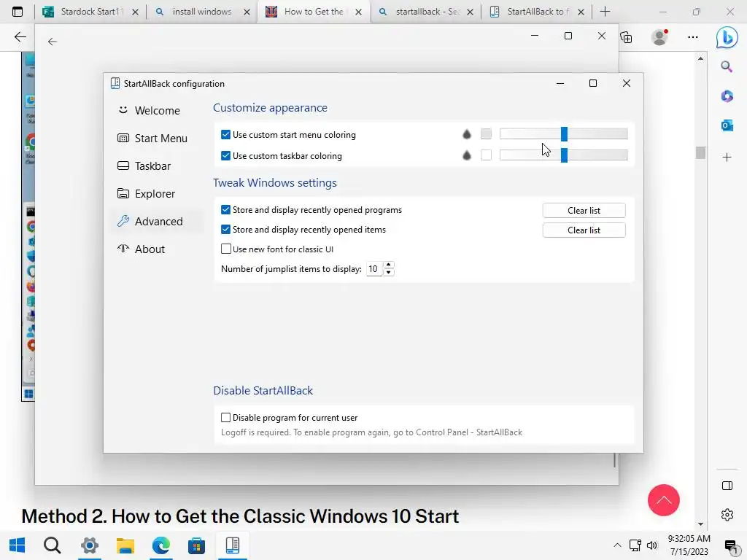Click the start menu coloring opacity slider
The height and width of the screenshot is (560, 747).
[x=564, y=134]
